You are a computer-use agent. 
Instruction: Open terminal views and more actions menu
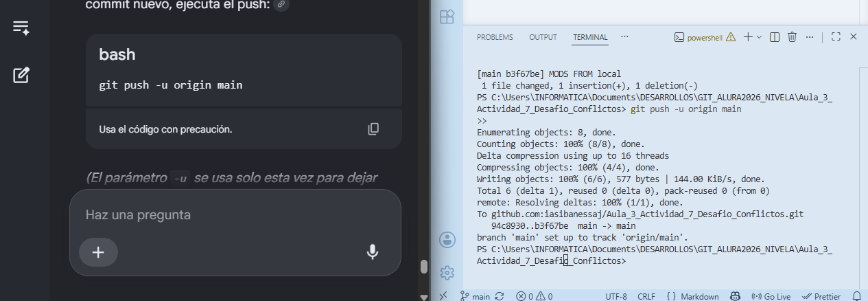(808, 37)
